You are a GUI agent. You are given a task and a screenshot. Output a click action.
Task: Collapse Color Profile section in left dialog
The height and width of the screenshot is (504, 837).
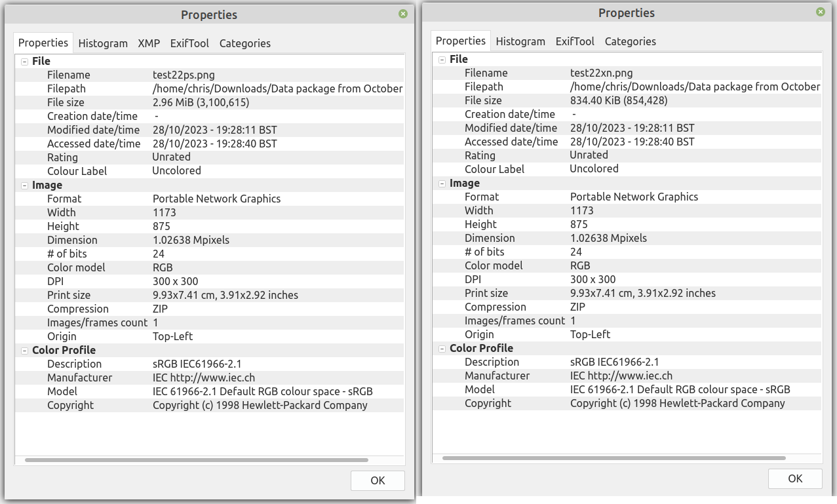pyautogui.click(x=25, y=351)
